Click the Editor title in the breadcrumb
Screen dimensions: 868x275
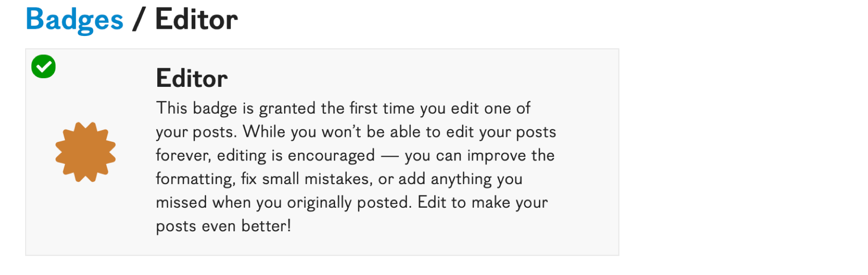tap(196, 20)
